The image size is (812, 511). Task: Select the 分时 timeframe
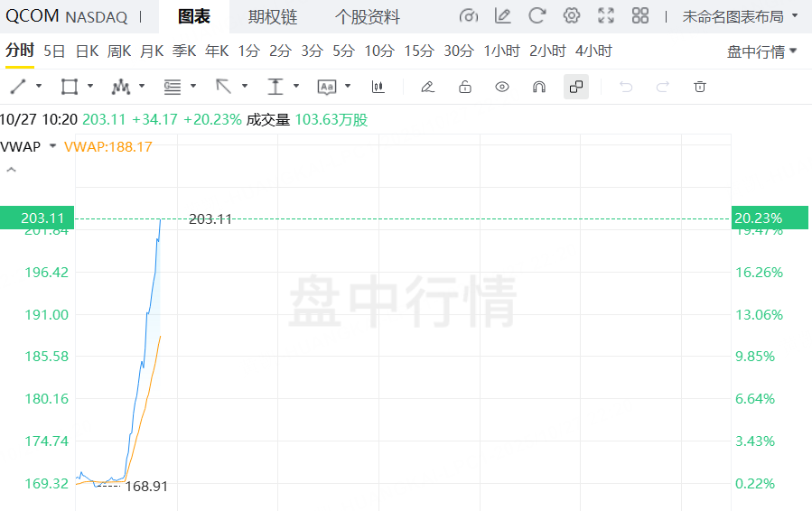pyautogui.click(x=20, y=51)
